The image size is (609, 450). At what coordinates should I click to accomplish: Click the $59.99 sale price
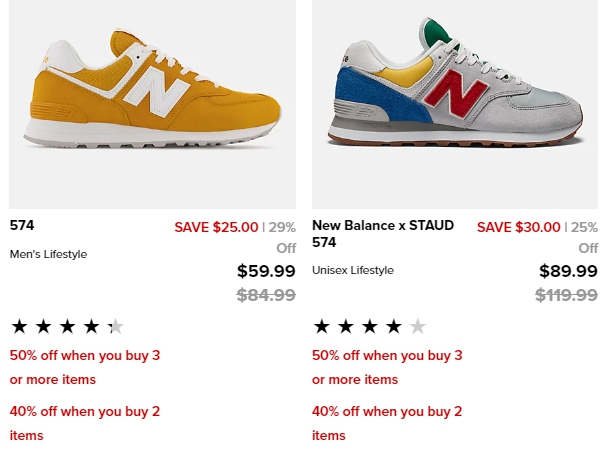(x=266, y=271)
